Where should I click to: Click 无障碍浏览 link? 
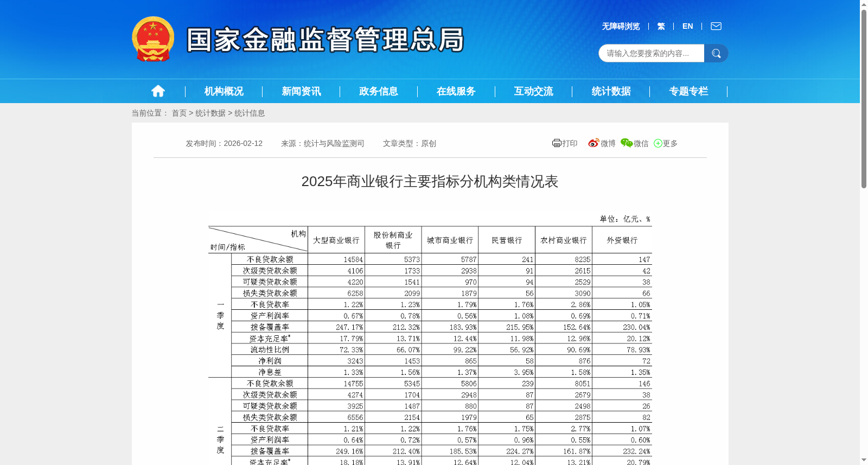tap(621, 26)
